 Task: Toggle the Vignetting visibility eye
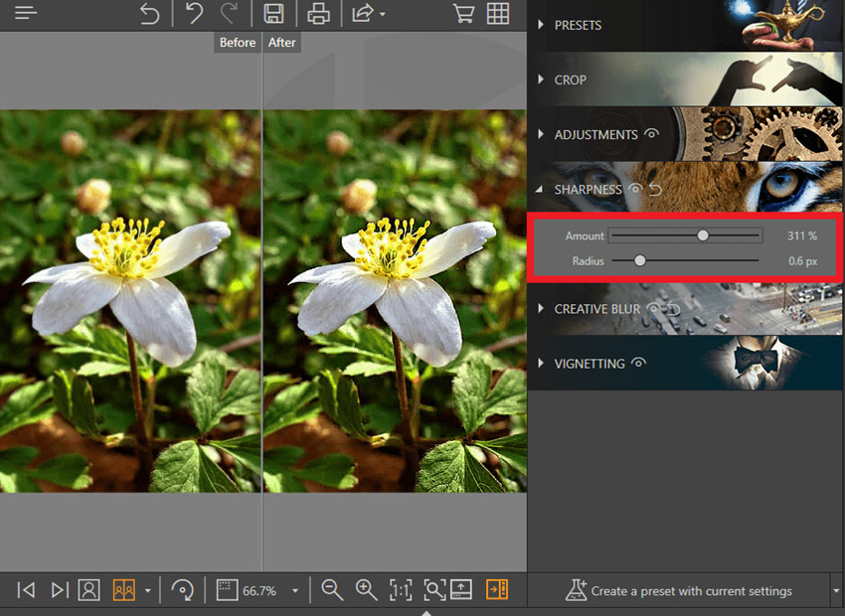coord(638,364)
